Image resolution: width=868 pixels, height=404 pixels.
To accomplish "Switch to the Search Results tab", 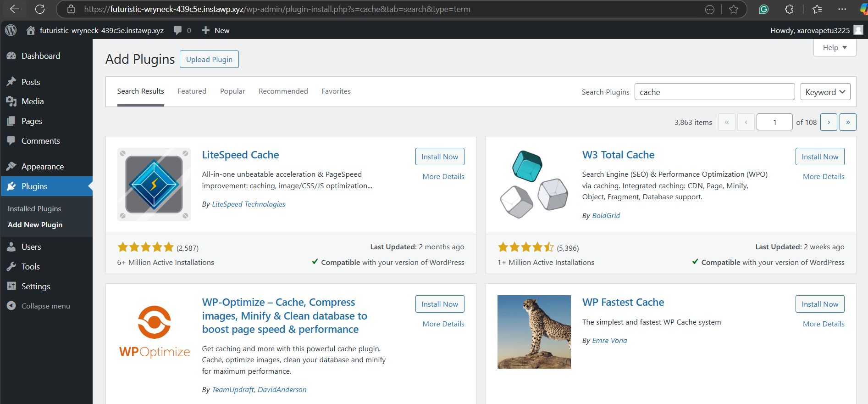I will [140, 91].
